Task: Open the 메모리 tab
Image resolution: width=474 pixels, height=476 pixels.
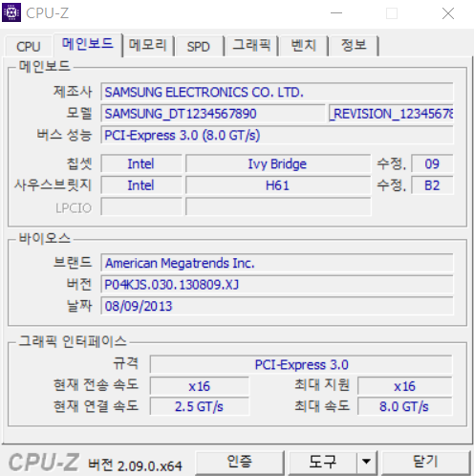Action: [x=148, y=45]
